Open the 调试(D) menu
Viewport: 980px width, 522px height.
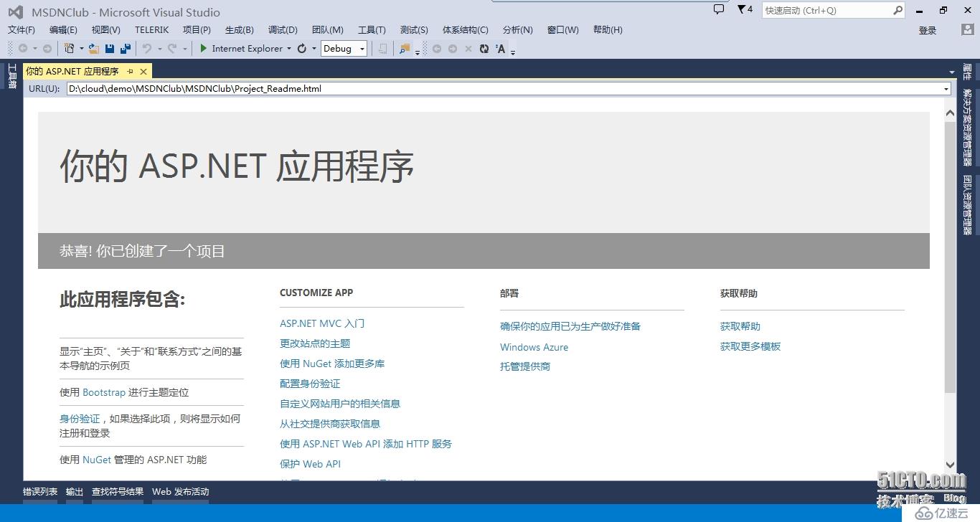pos(283,29)
